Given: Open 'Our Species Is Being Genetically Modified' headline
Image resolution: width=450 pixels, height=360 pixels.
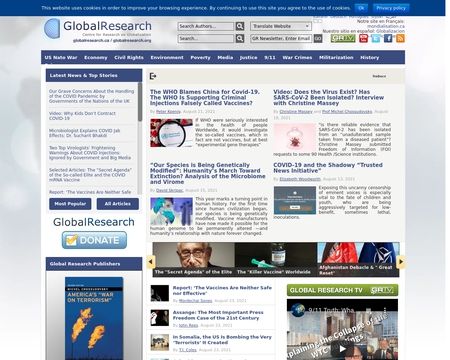Looking at the screenshot, I should click(x=208, y=173).
